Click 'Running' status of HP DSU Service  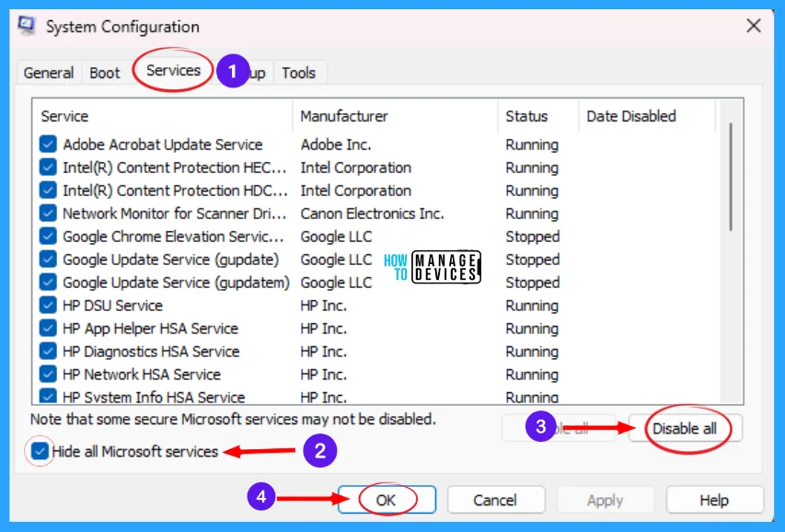(x=532, y=306)
